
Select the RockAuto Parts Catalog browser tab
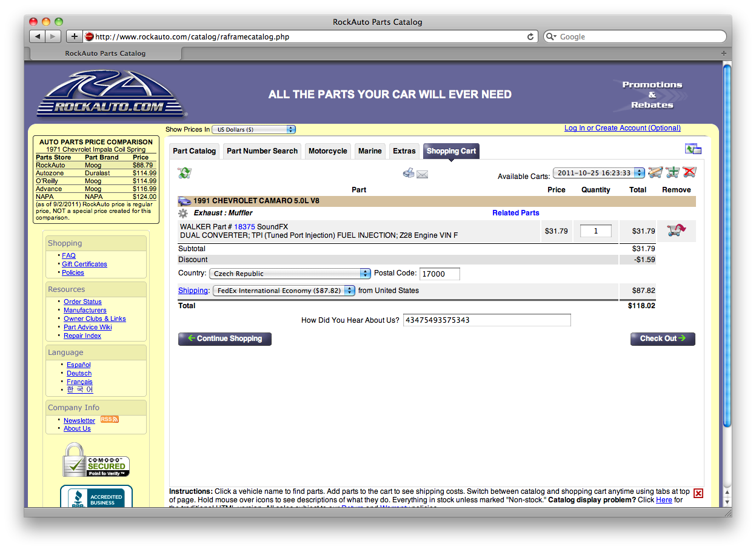pyautogui.click(x=105, y=53)
